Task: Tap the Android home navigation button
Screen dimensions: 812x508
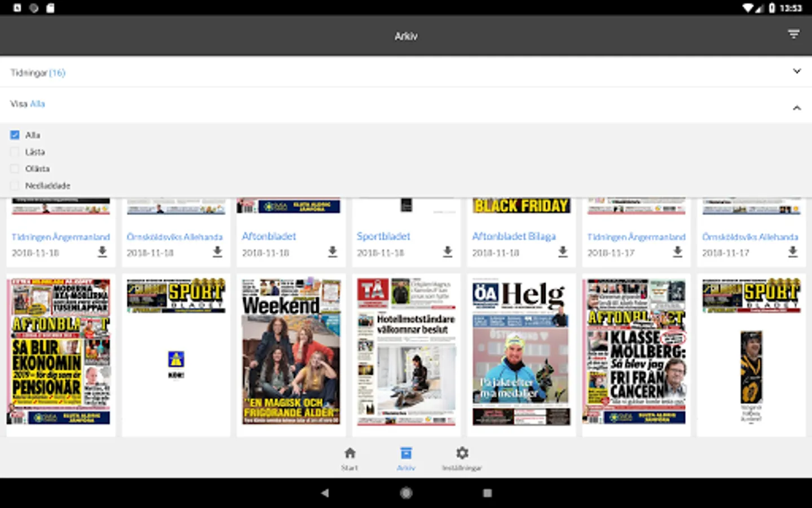Action: tap(406, 493)
